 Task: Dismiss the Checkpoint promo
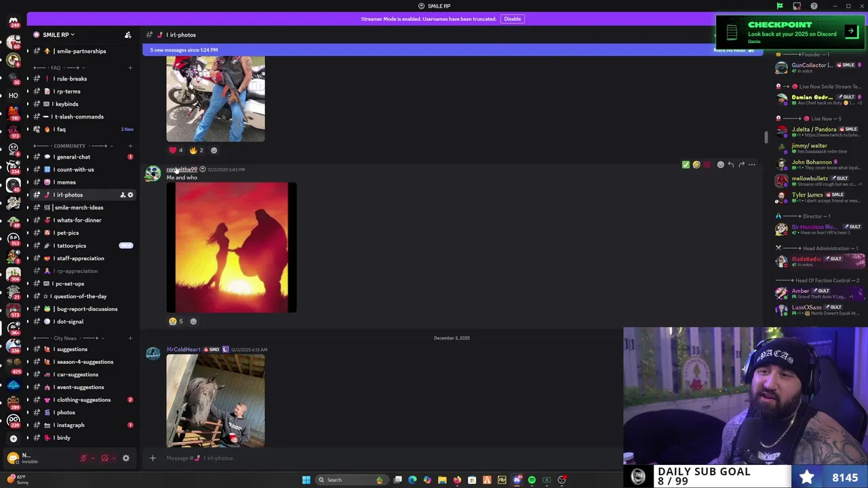click(x=754, y=41)
